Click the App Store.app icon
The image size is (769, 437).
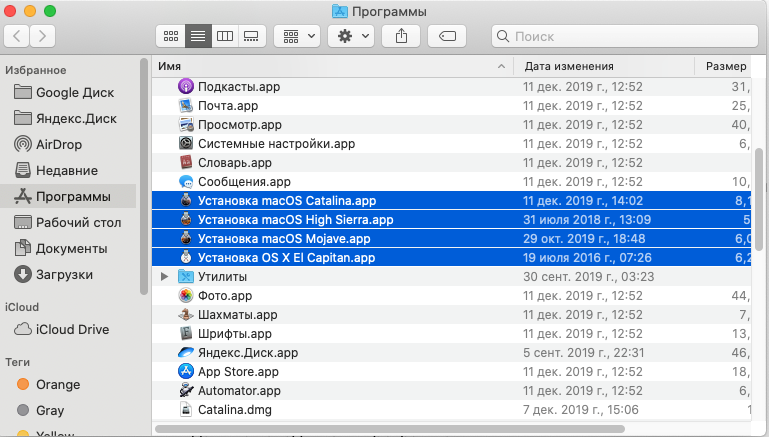pyautogui.click(x=186, y=371)
